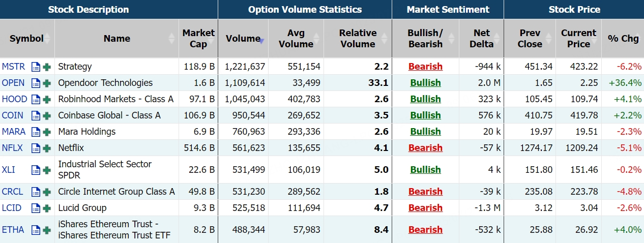The image size is (644, 243).
Task: Select prev close value 410.75
Action: [x=537, y=115]
